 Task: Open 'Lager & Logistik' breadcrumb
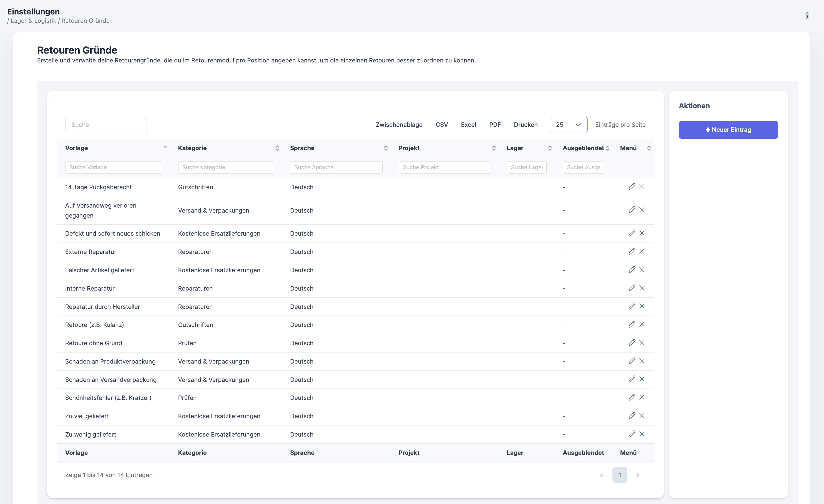click(33, 21)
